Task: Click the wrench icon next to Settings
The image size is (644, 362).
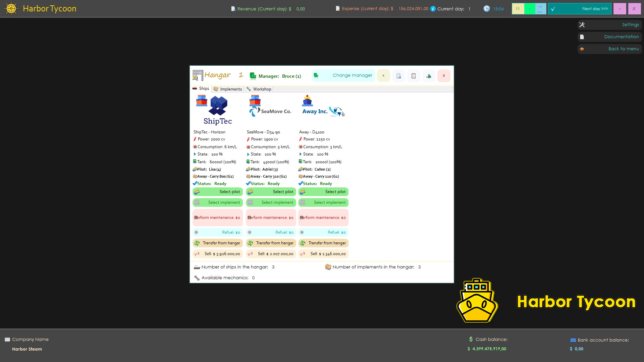Action: [x=582, y=24]
